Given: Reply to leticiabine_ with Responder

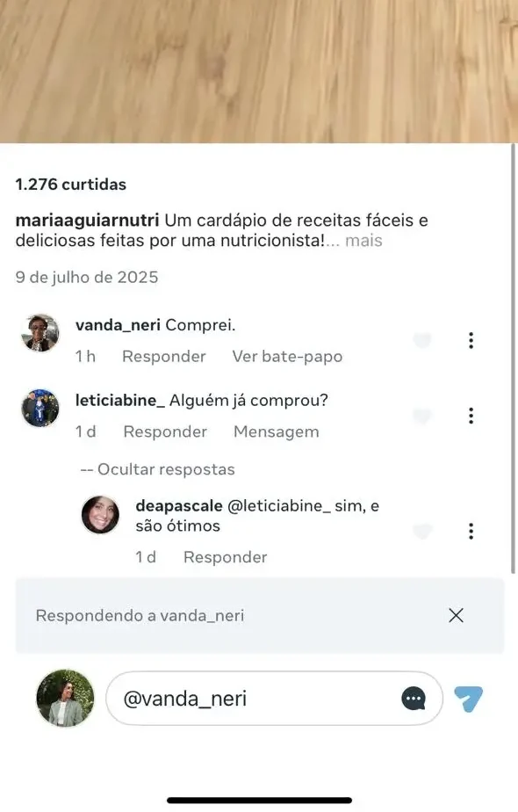Looking at the screenshot, I should coord(164,431).
